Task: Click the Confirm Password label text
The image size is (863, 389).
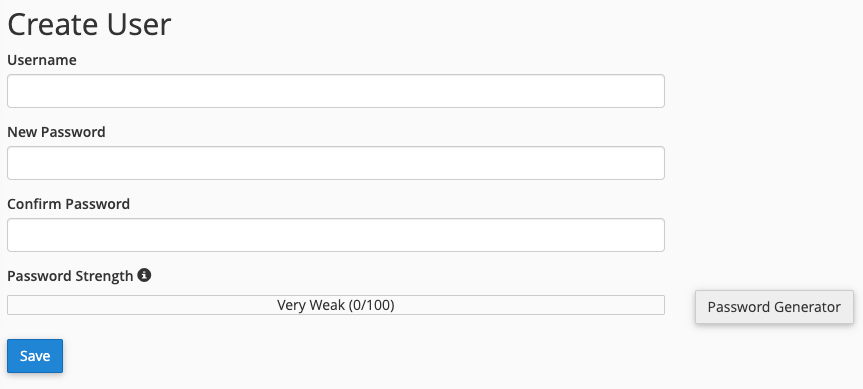Action: coord(68,204)
